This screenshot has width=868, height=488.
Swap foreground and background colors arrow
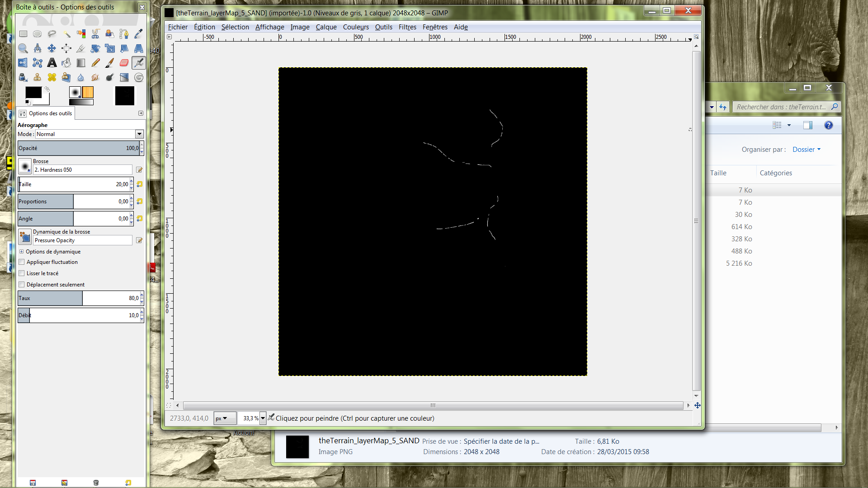47,89
